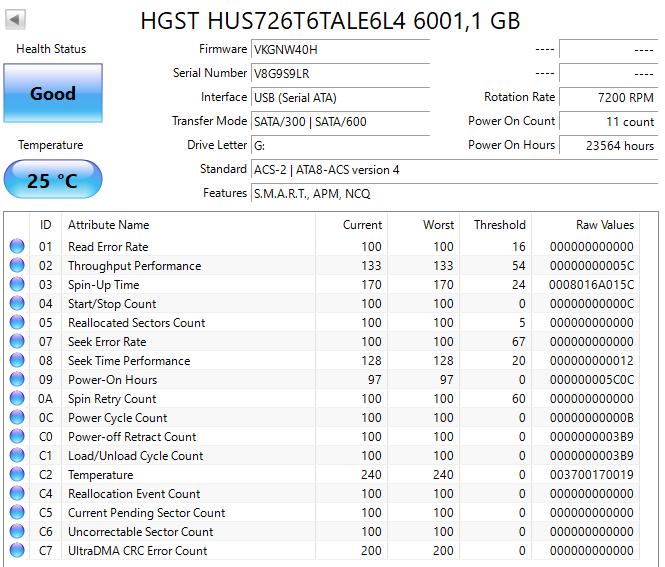Click the Threshold column header

(499, 225)
